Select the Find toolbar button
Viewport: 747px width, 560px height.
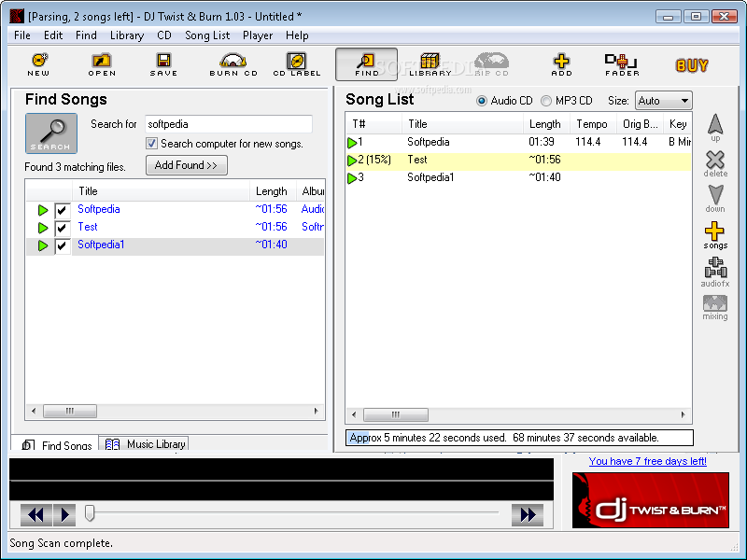[366, 64]
